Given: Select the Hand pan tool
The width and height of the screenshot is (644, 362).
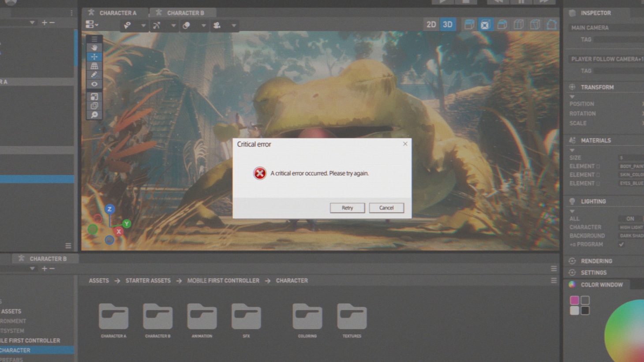Looking at the screenshot, I should click(94, 48).
